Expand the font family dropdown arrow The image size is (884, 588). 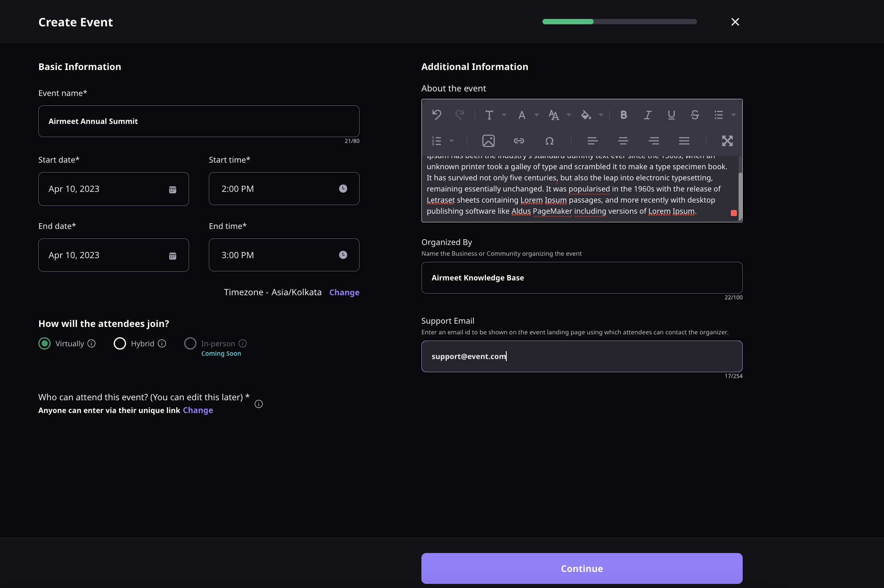click(537, 115)
